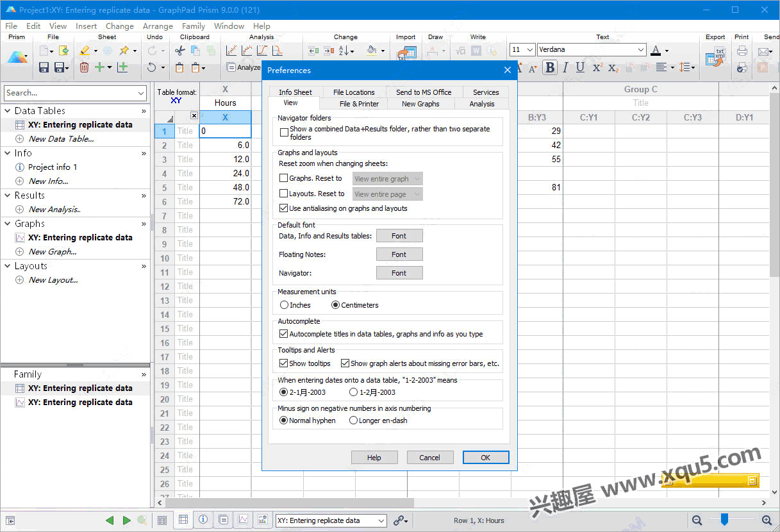Click the Print icon
The width and height of the screenshot is (780, 532).
[742, 51]
